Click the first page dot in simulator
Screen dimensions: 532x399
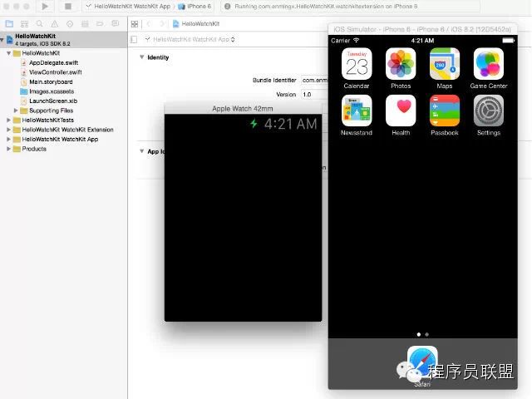click(419, 334)
